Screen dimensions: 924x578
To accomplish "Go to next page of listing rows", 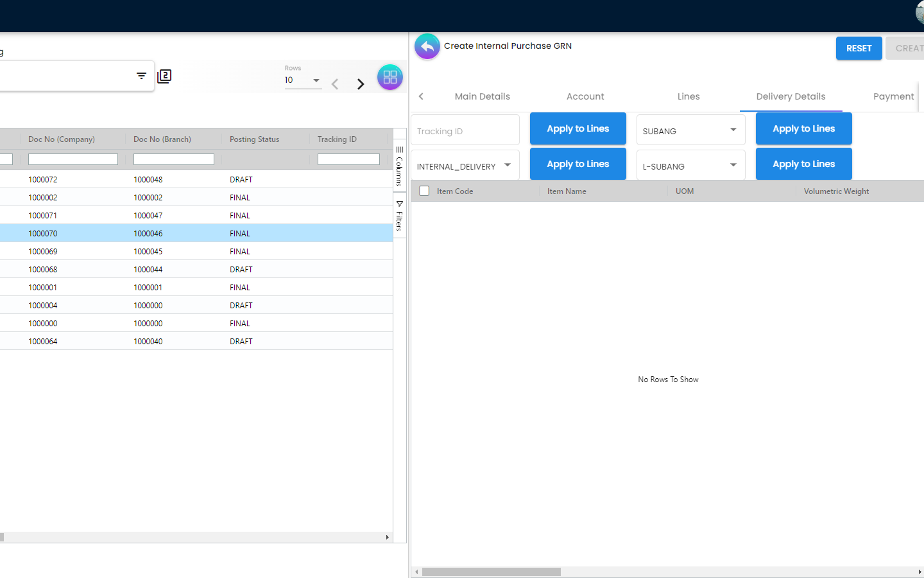I will click(360, 84).
